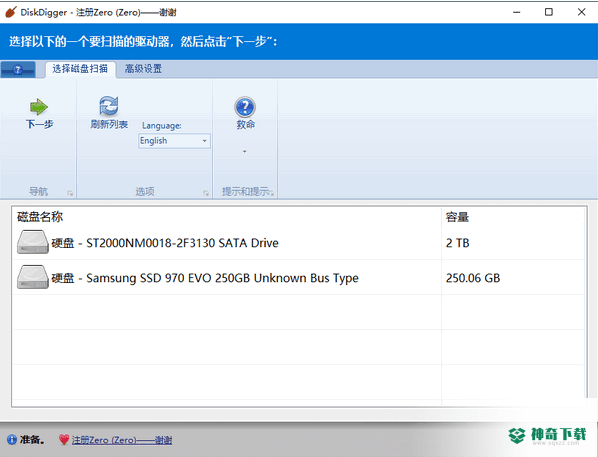
Task: Click the ribbon application menu button
Action: pyautogui.click(x=18, y=69)
